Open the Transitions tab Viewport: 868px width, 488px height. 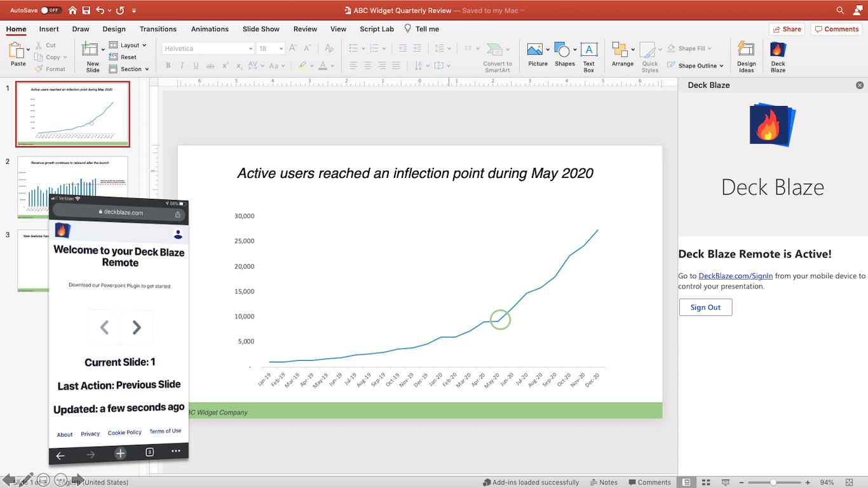tap(158, 29)
